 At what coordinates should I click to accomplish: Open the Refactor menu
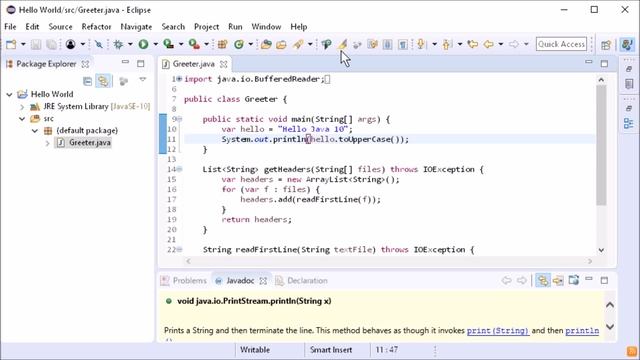click(96, 27)
